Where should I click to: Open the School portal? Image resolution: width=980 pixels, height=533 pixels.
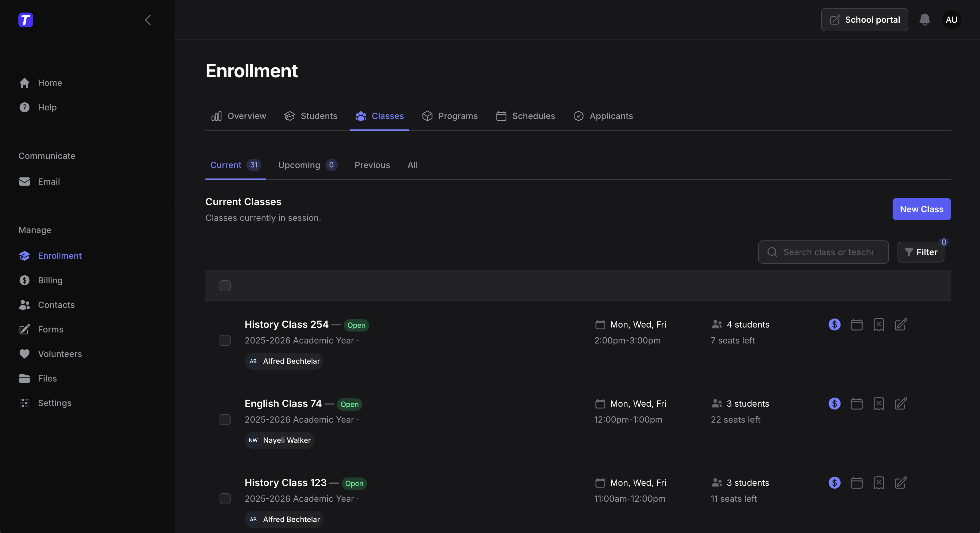click(x=864, y=19)
